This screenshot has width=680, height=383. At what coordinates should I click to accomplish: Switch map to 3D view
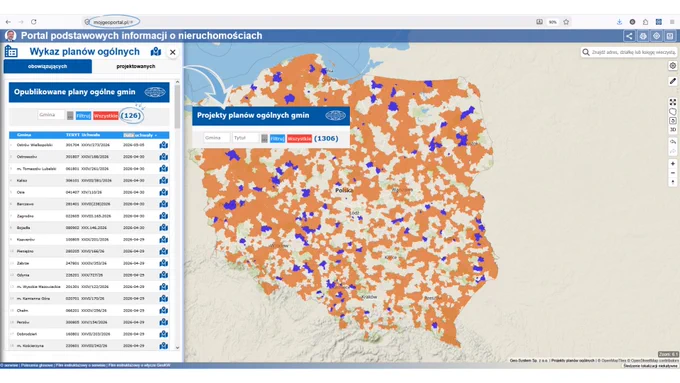click(673, 130)
